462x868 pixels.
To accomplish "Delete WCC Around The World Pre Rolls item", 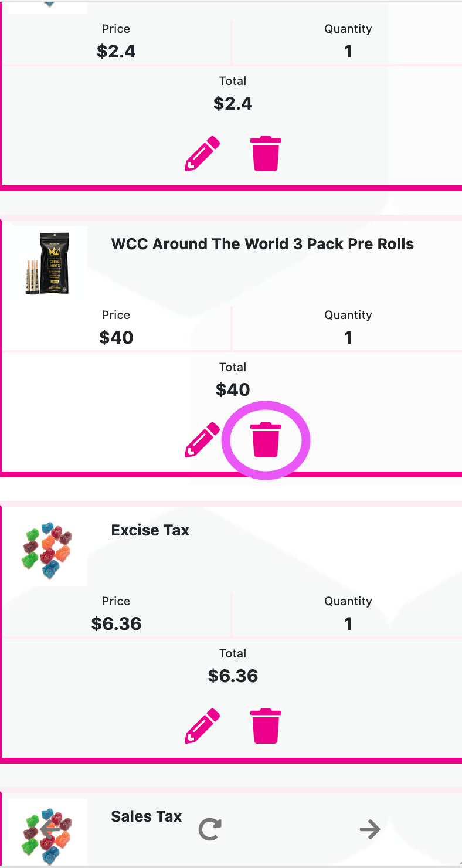I will (x=266, y=440).
